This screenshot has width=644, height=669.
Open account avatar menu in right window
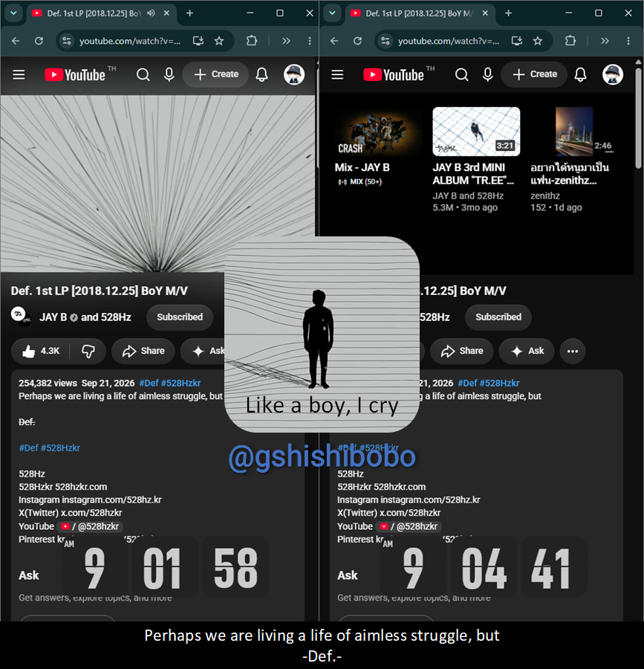click(613, 74)
